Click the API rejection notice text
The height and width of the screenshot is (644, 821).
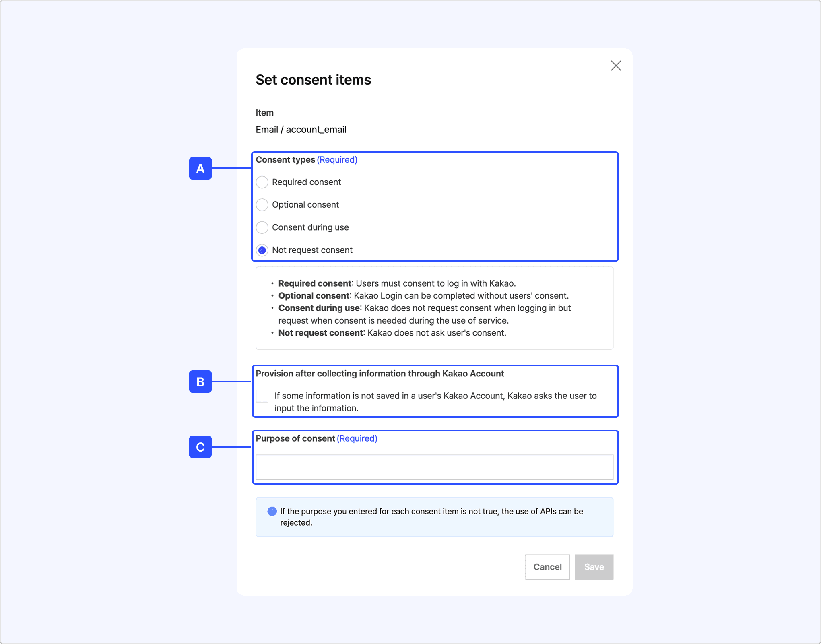431,517
